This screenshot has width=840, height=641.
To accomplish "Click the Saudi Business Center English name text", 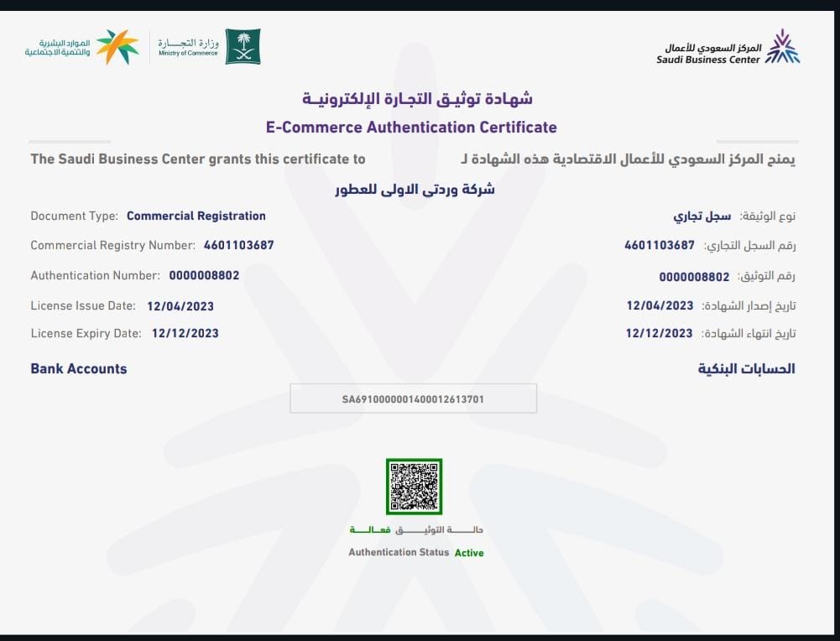I will [x=708, y=60].
